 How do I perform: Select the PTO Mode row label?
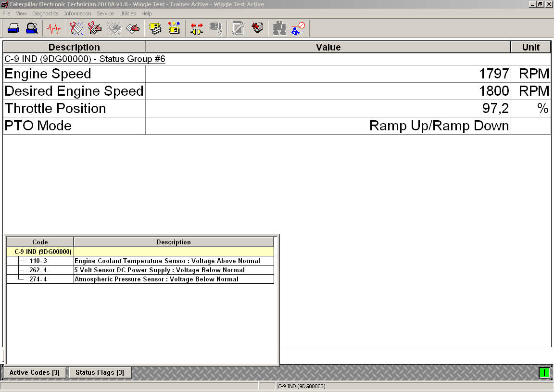click(38, 126)
